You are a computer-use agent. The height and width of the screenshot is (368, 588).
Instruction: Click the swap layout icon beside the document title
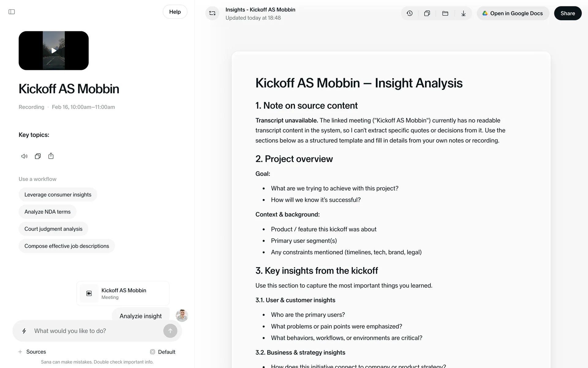(212, 13)
